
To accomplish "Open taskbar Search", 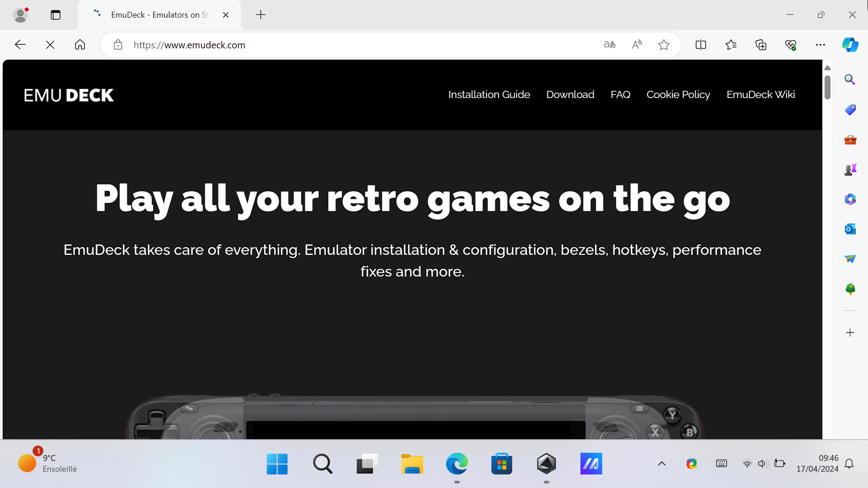I will tap(322, 464).
